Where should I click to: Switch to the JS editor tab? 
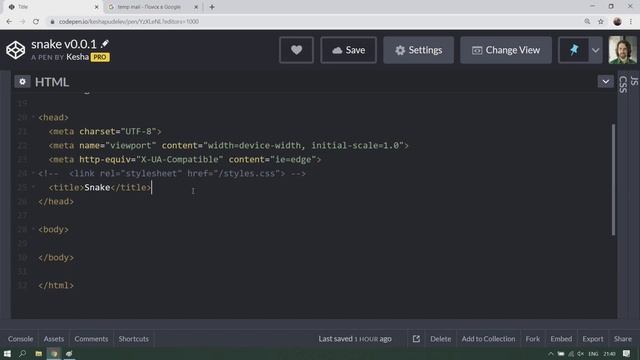[633, 81]
